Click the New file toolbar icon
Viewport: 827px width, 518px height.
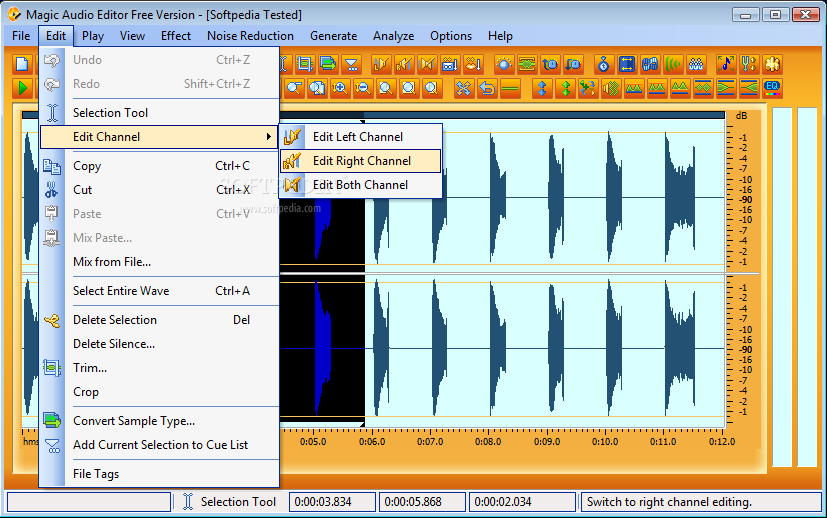(x=22, y=64)
